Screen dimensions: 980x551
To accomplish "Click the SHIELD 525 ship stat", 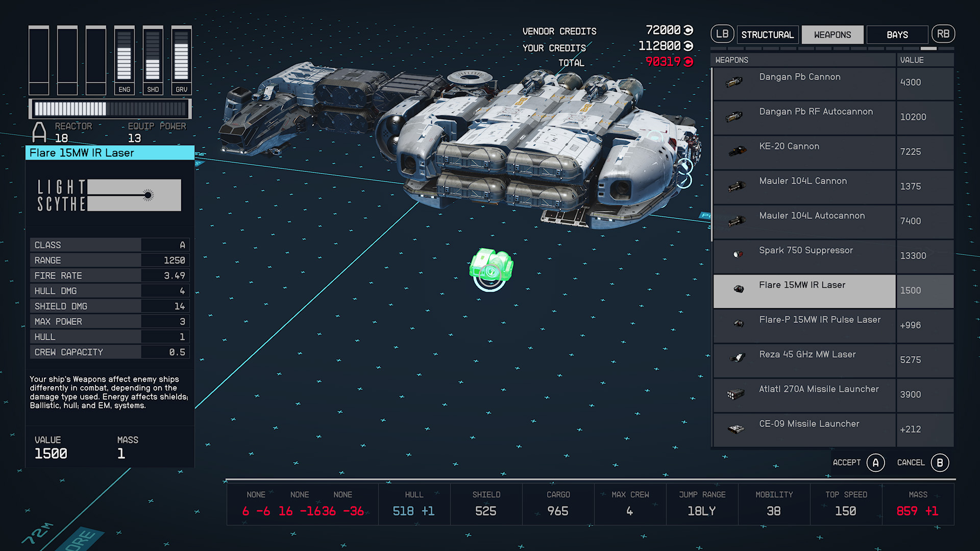I will pos(486,504).
